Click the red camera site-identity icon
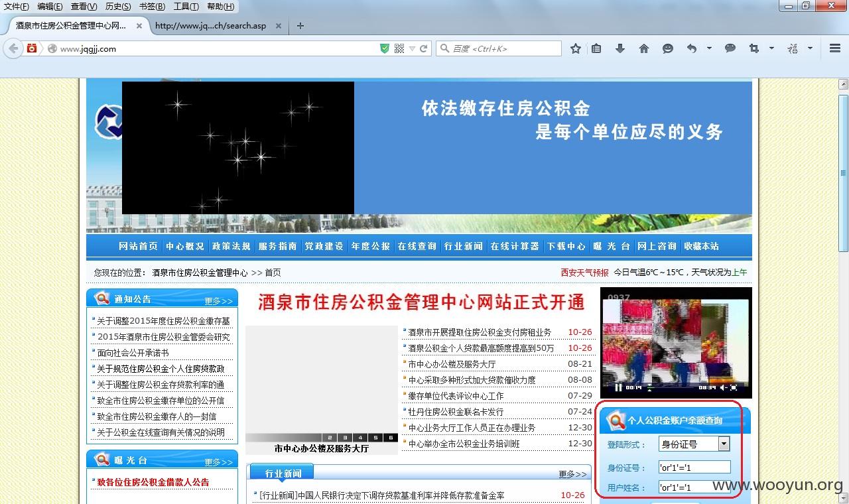The image size is (849, 504). pyautogui.click(x=32, y=48)
